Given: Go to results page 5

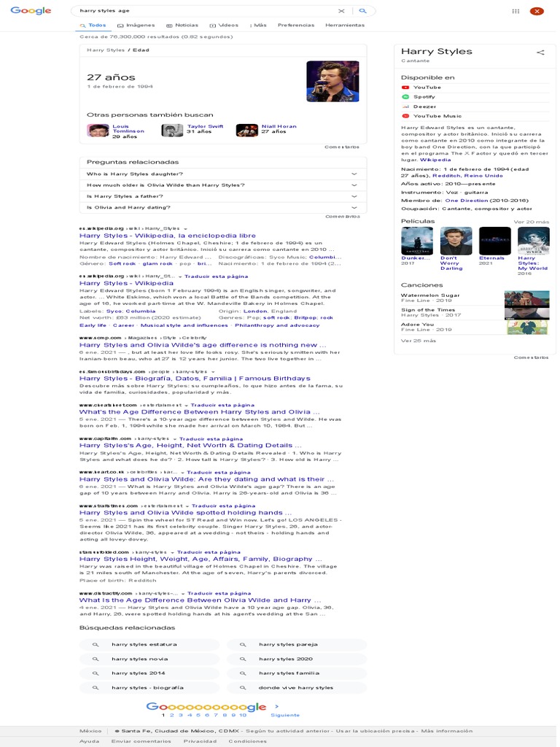Looking at the screenshot, I should point(198,715).
